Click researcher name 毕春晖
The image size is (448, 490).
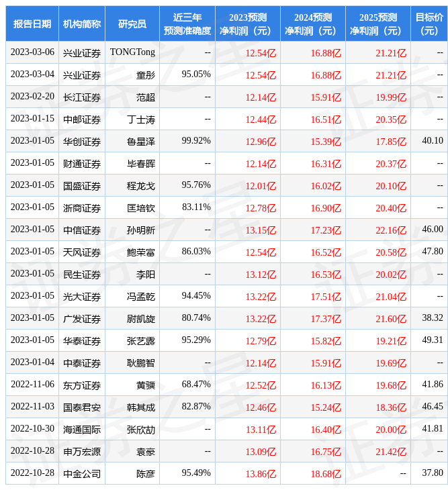coord(141,164)
